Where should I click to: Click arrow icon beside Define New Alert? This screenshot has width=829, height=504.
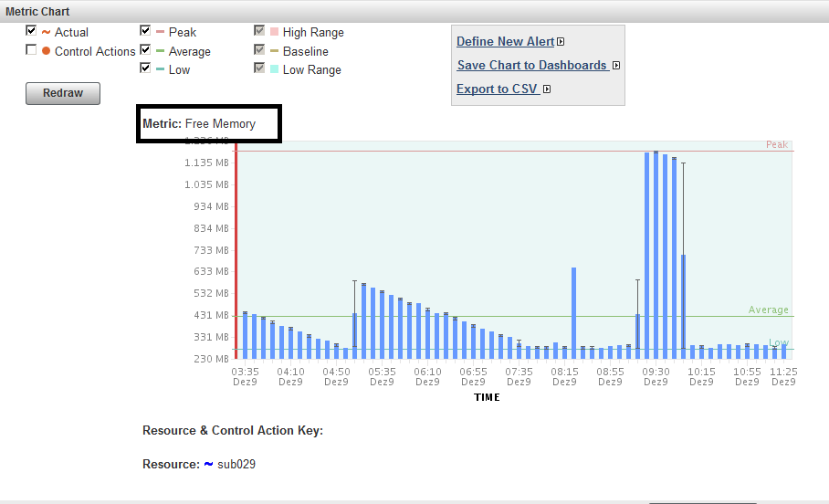561,42
